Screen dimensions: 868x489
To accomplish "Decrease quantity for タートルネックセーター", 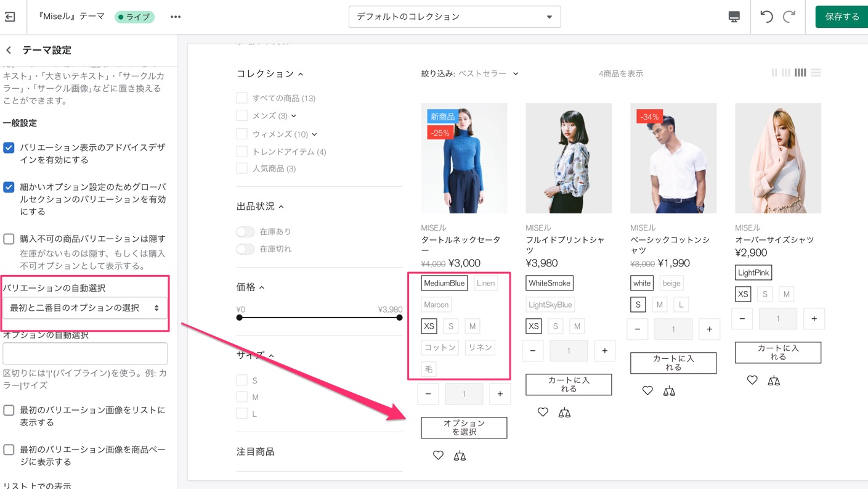I will 428,393.
